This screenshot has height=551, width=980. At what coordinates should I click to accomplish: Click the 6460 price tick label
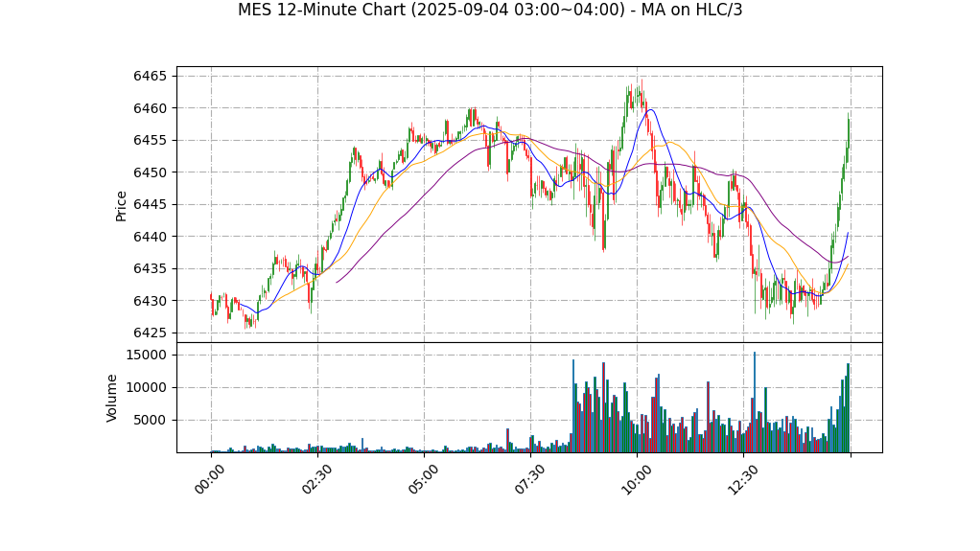click(x=150, y=108)
